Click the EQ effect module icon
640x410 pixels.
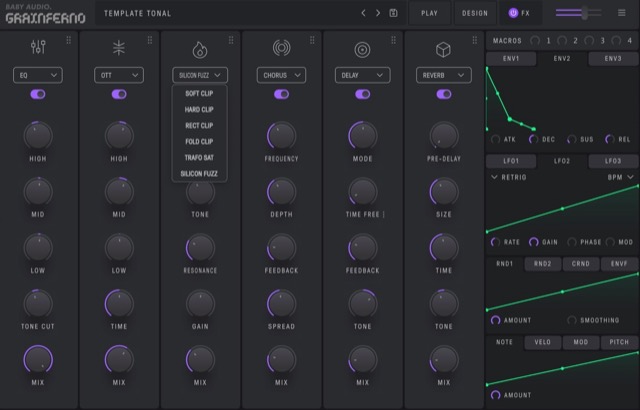coord(38,48)
